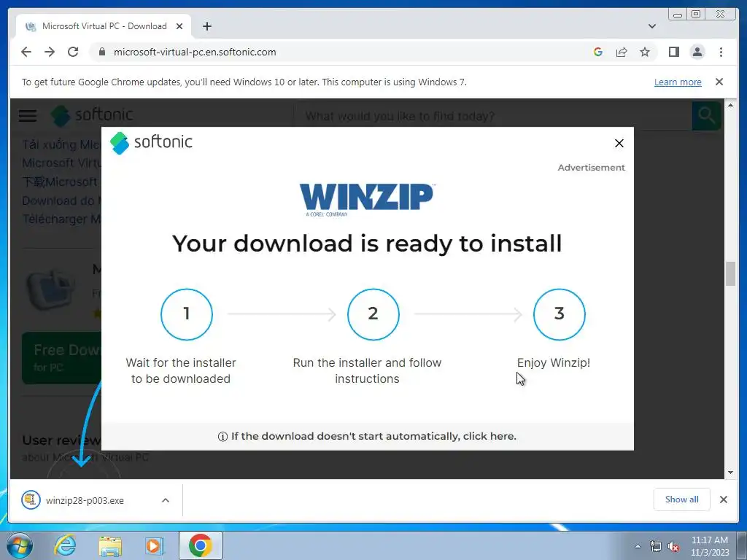Close the Softonic WinZip ad popup
This screenshot has width=747, height=560.
pos(619,144)
